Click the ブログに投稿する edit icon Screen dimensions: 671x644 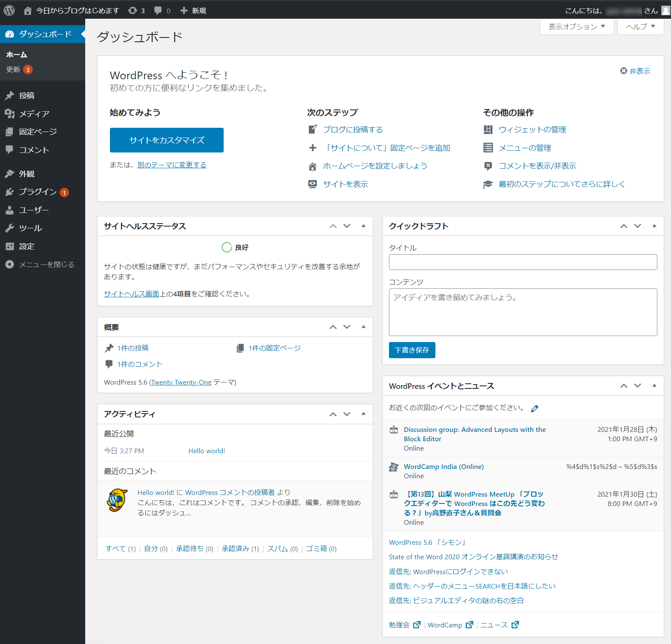tap(313, 129)
